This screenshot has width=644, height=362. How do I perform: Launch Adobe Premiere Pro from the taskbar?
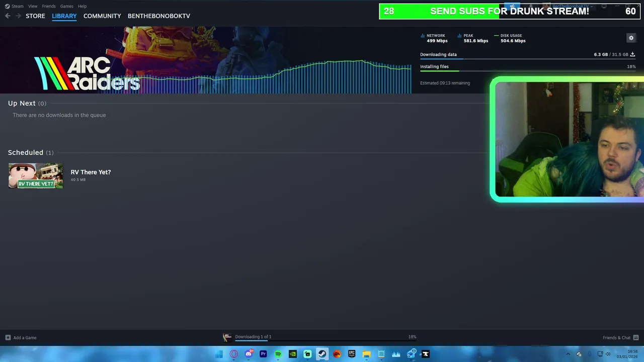point(263,354)
